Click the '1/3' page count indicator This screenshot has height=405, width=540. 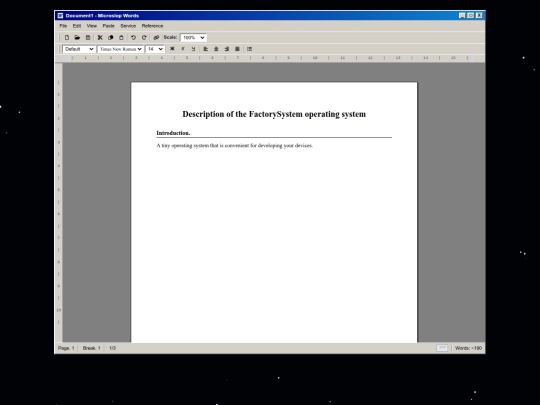(113, 348)
